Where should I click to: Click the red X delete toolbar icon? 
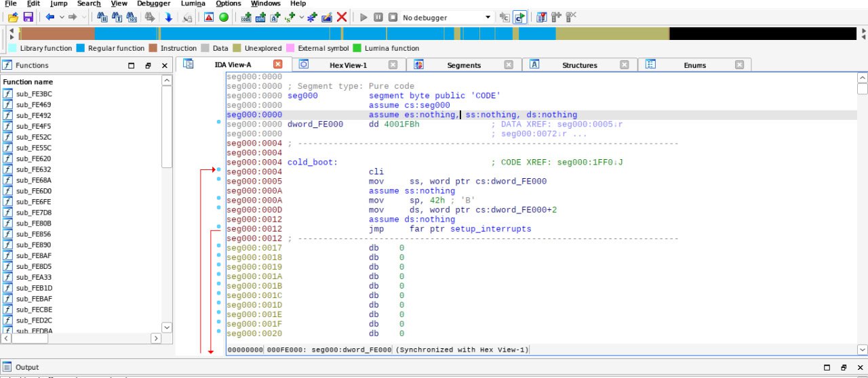(x=342, y=17)
